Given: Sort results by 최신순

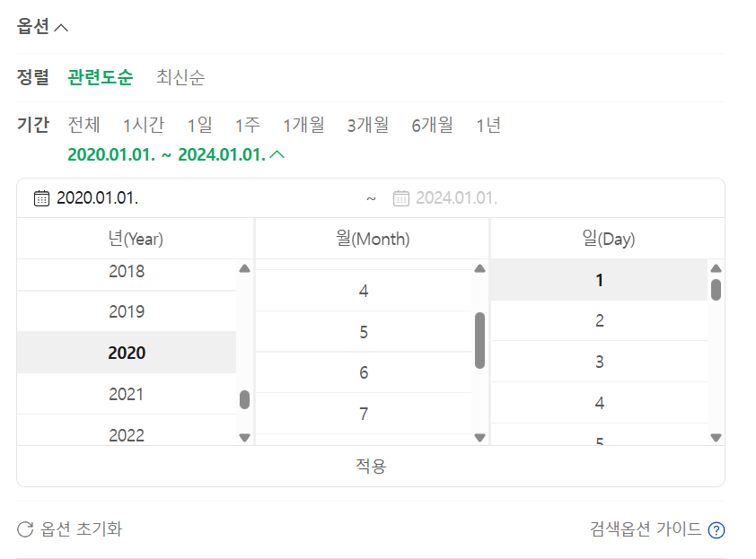Looking at the screenshot, I should (x=180, y=77).
